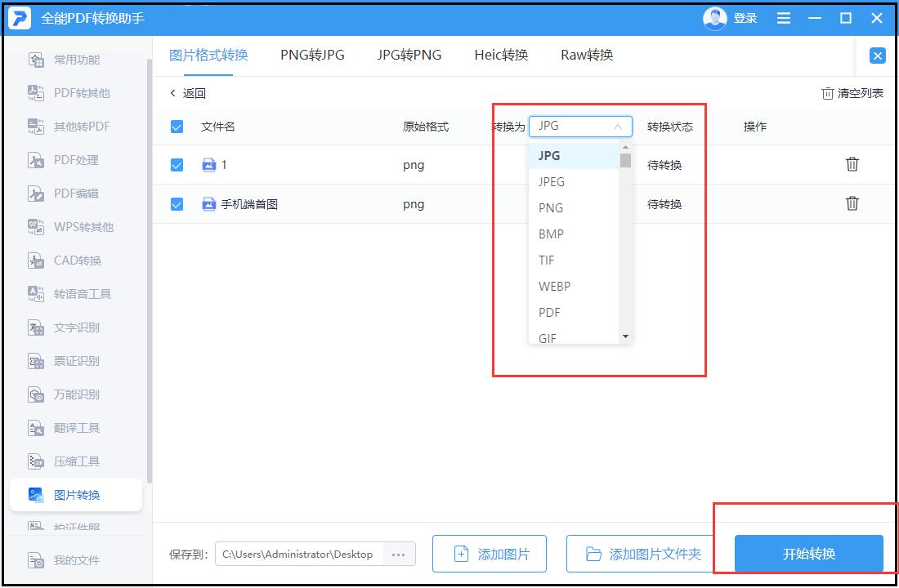Delete the file named 1 using trash icon
Screen dimensions: 899x588
[x=852, y=164]
